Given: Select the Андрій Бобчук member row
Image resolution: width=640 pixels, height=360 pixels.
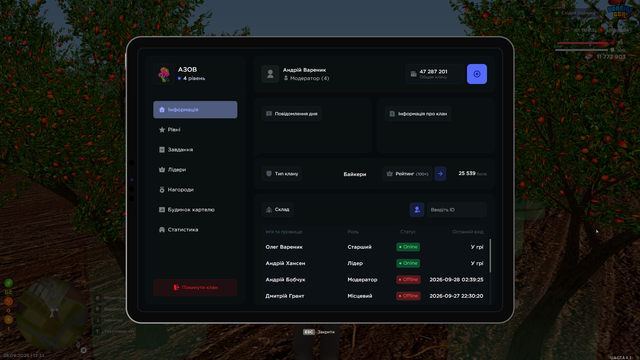Looking at the screenshot, I should click(x=374, y=280).
